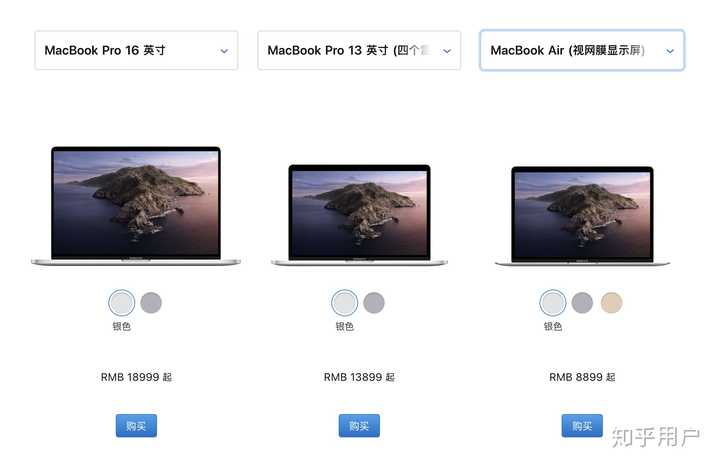Viewport: 720px width, 462px height.
Task: Click chevron arrow in MacBook Pro 16 selector
Action: 224,51
